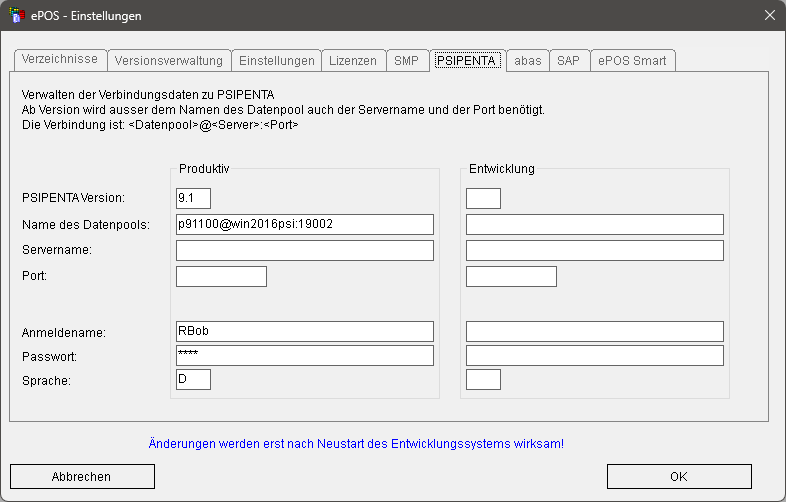Viewport: 786px width, 502px height.
Task: Cancel with the Abbrechen button
Action: [x=82, y=476]
